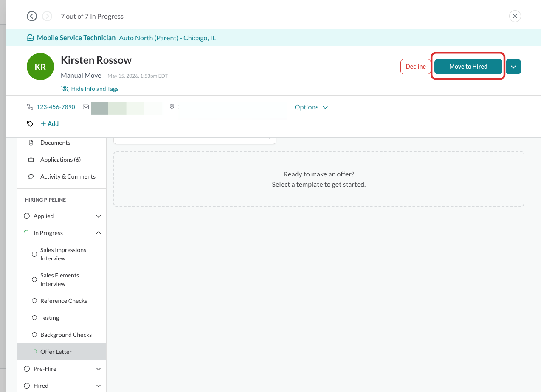Call phone number 123-456-7890

click(56, 107)
